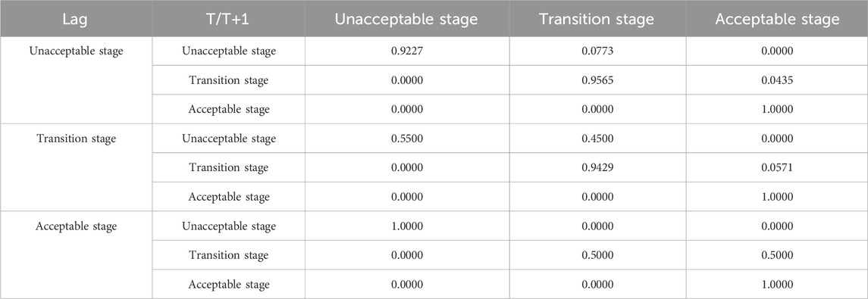Viewport: 868px width, 299px height.
Task: Click the 0.4500 value cell
Action: pos(597,139)
